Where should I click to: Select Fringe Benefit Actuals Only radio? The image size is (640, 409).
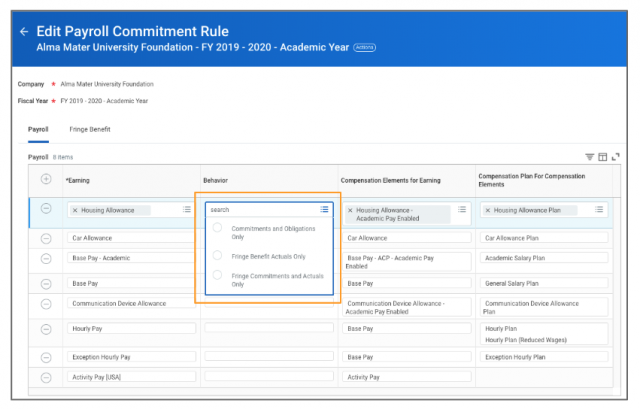point(218,256)
